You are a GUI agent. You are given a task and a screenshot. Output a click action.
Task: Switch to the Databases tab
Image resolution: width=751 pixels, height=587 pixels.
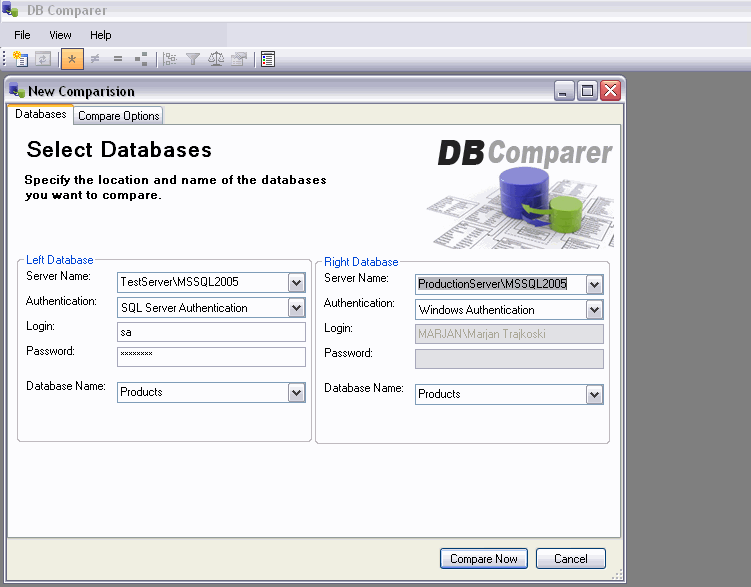[x=41, y=114]
